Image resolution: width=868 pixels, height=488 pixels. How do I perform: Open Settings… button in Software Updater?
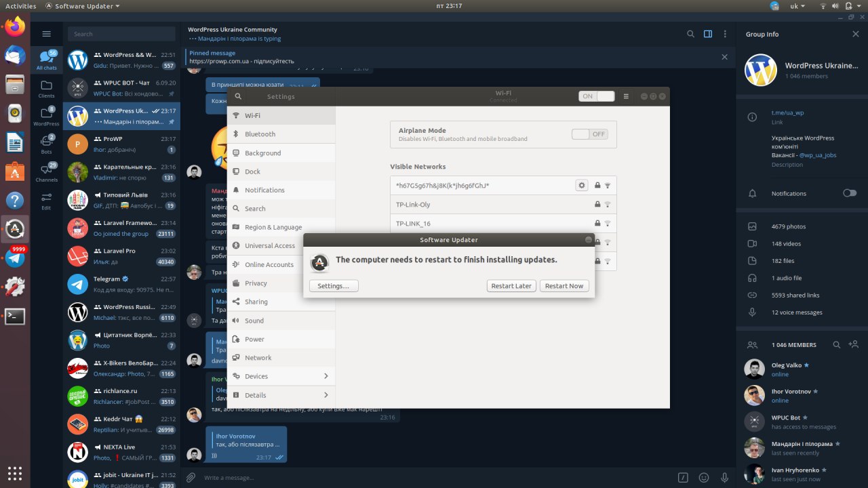(334, 286)
